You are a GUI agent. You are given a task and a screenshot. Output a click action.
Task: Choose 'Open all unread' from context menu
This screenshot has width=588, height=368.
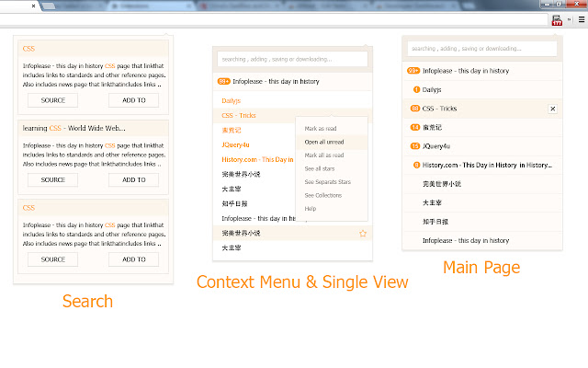[323, 143]
